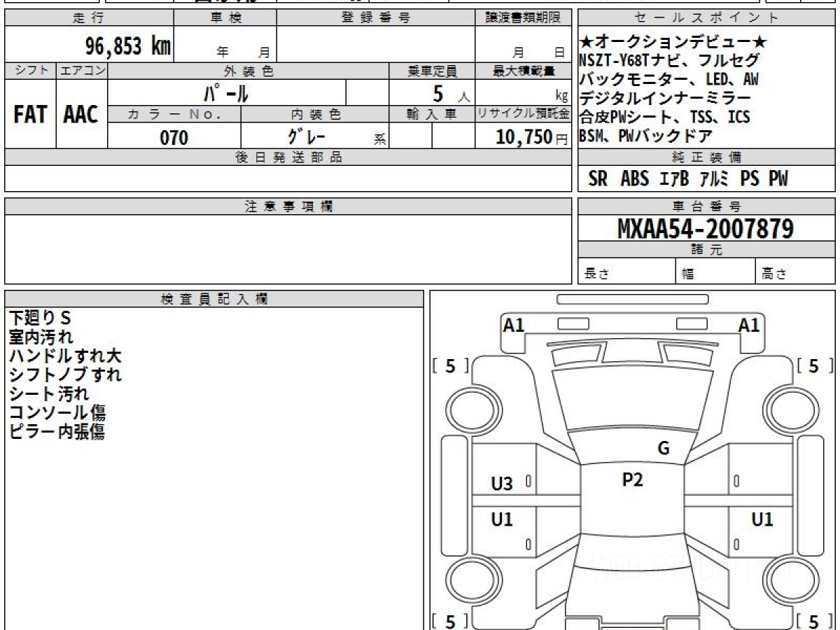The width and height of the screenshot is (840, 630).
Task: Click the ハンドルすれ大 inspector note
Action: [65, 356]
